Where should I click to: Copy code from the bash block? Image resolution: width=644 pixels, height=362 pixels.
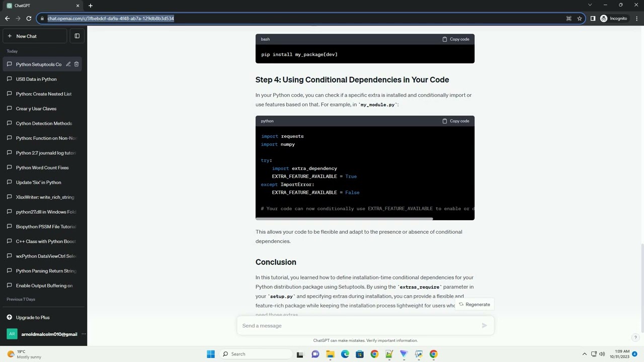[x=456, y=39]
